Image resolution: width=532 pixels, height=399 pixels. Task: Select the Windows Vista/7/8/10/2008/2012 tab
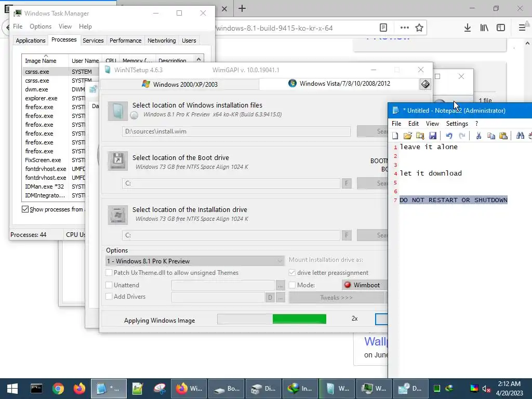pyautogui.click(x=339, y=84)
